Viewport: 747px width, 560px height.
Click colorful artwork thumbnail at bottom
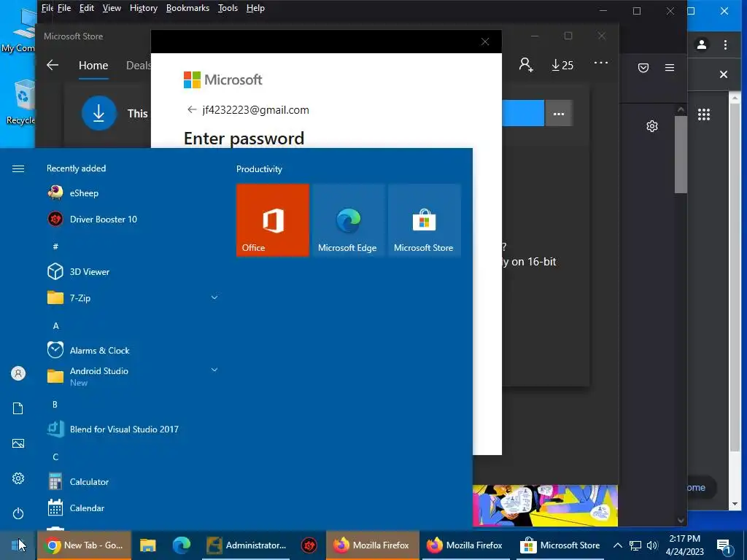(x=545, y=506)
